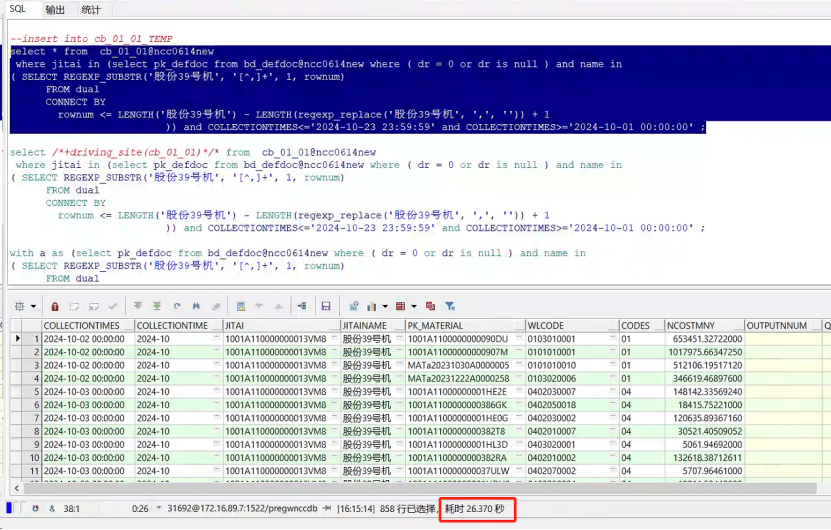Click the OUTPUTNNUM column header
Viewport: 831px width, 530px height.
tap(782, 325)
